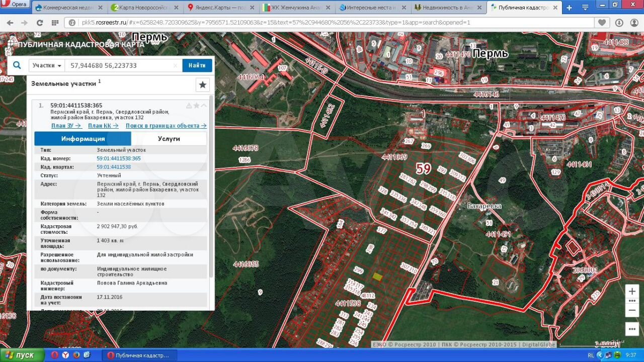644x362 pixels.
Task: Open the План КК link
Action: (x=103, y=126)
